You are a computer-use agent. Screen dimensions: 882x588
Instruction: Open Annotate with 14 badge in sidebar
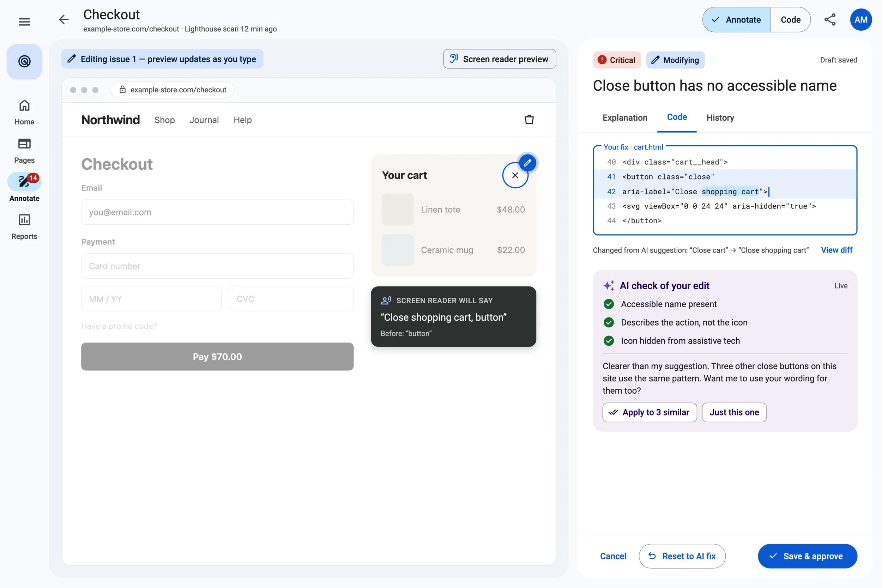point(24,188)
